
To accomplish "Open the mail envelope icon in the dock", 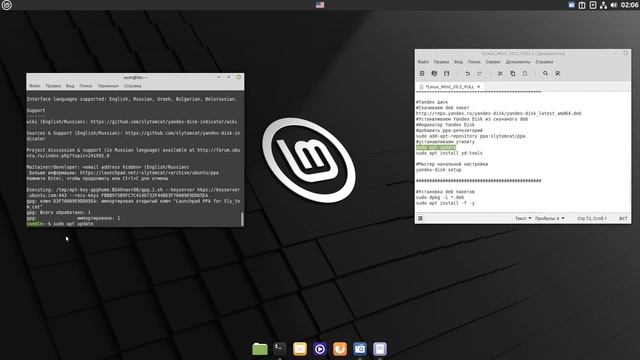I will [x=300, y=349].
